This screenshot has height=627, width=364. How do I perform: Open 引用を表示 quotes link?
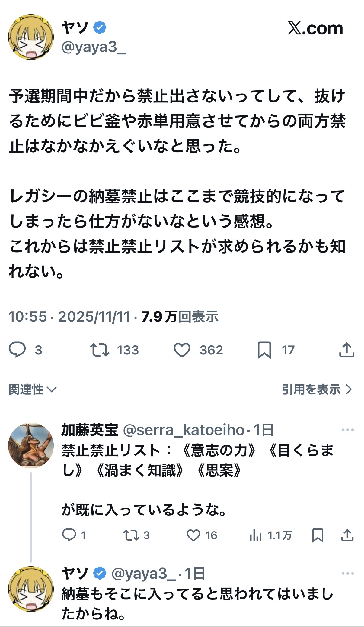pyautogui.click(x=317, y=389)
